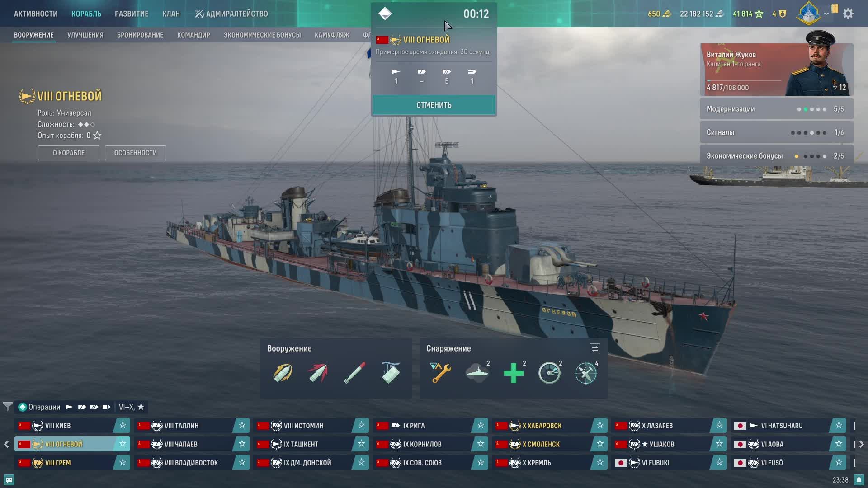Screen dimensions: 868x488
Task: Open the Развитие top menu
Action: pyautogui.click(x=132, y=14)
